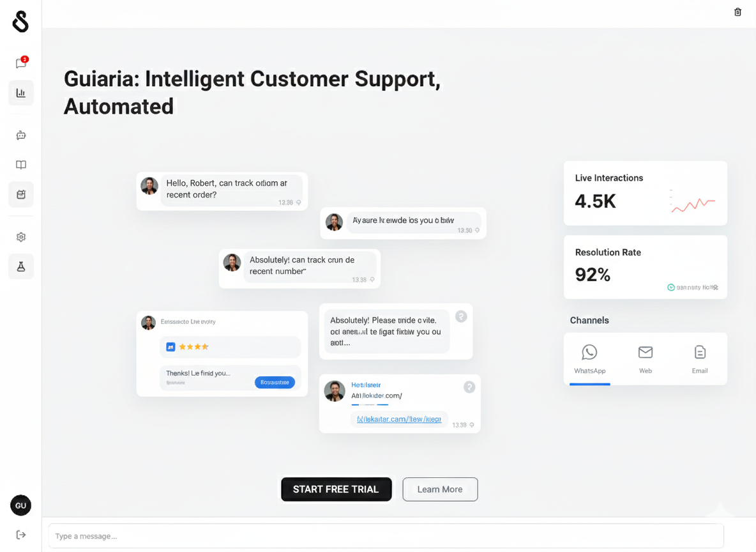The image size is (756, 552).
Task: Click the settings gear icon in sidebar
Action: [21, 237]
